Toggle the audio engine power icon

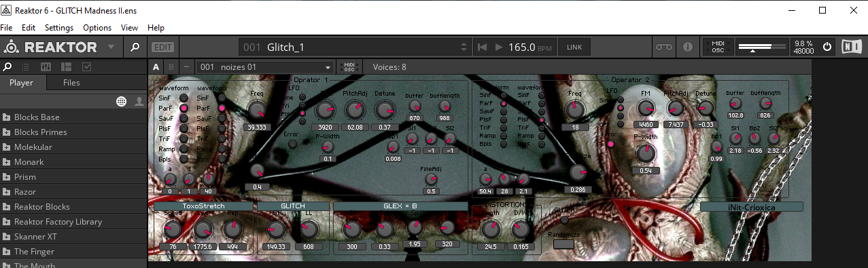click(827, 47)
